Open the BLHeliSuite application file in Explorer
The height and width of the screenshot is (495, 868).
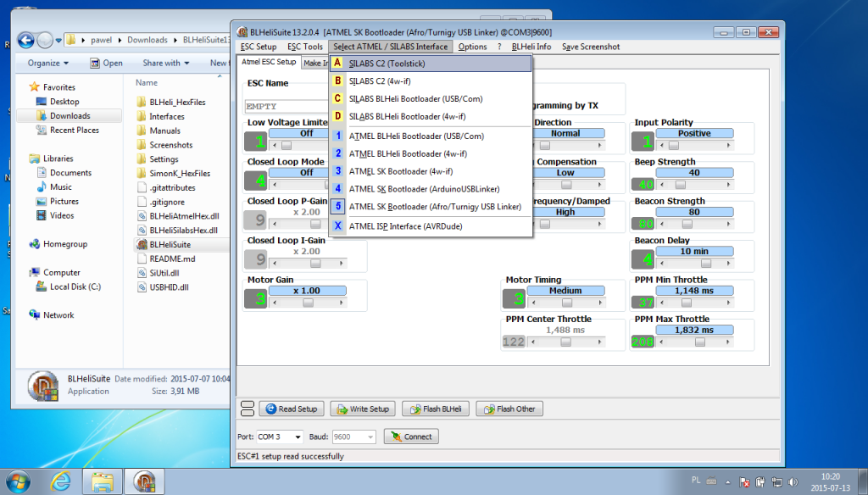click(169, 244)
